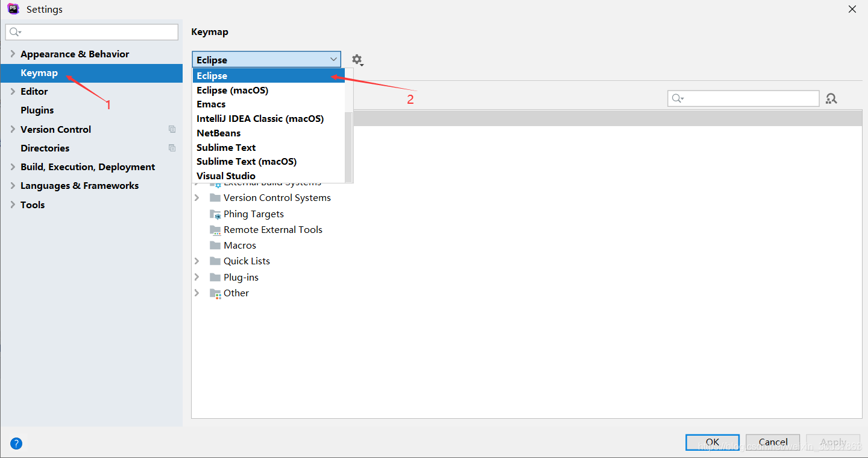Click the Cancel button
This screenshot has width=868, height=458.
pyautogui.click(x=773, y=442)
